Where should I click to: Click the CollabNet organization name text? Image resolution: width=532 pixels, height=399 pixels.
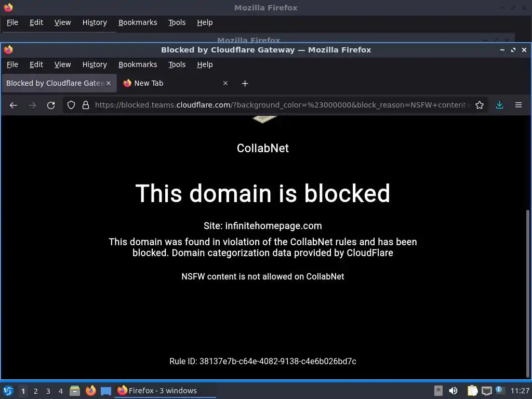coord(262,148)
